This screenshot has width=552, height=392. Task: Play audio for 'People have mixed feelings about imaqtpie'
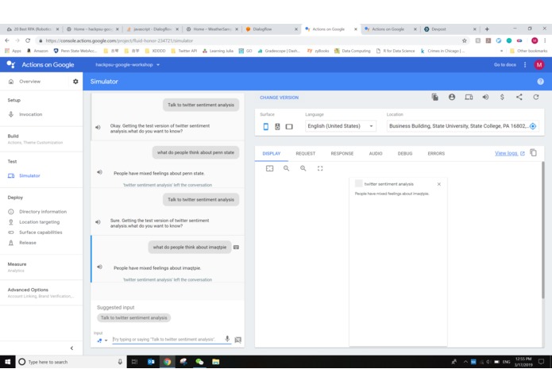coord(99,267)
